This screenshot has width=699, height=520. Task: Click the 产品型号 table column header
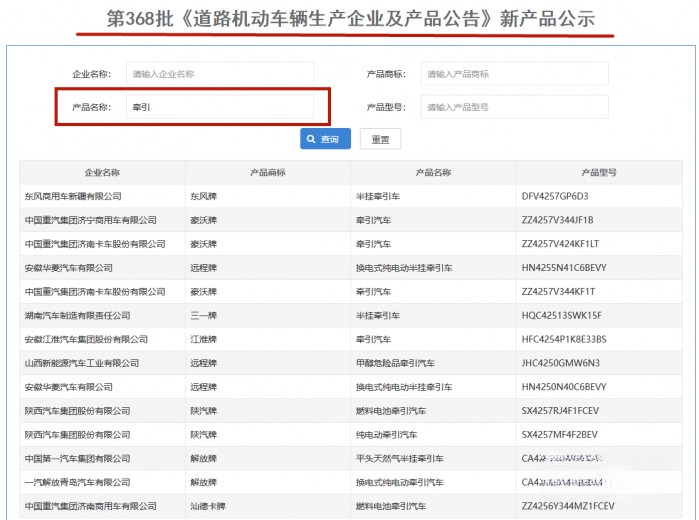598,172
